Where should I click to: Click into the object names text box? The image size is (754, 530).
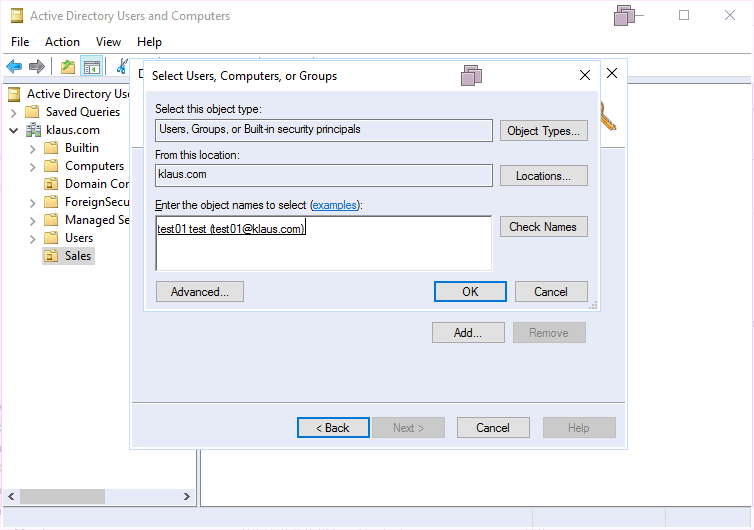tap(323, 250)
